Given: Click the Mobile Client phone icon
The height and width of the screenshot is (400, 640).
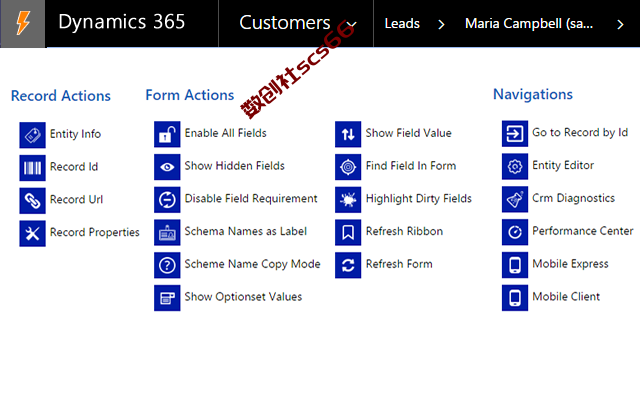Looking at the screenshot, I should click(x=515, y=298).
